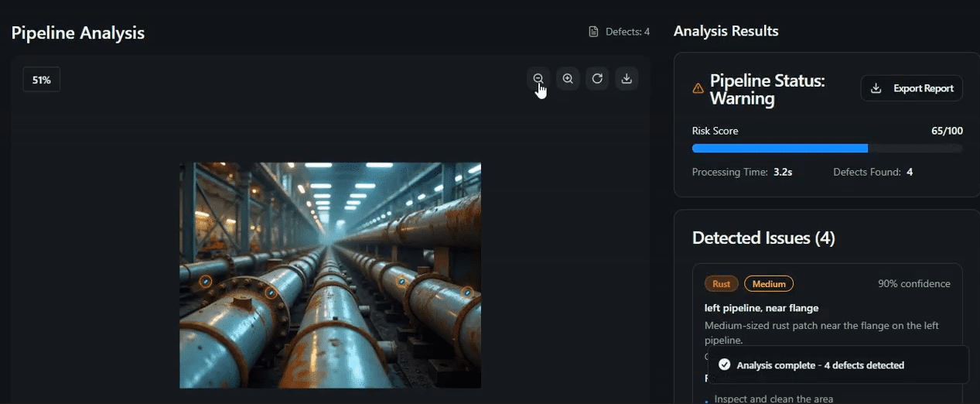Click the document icon beside Defects: 4
The width and height of the screenshot is (980, 404).
point(594,32)
